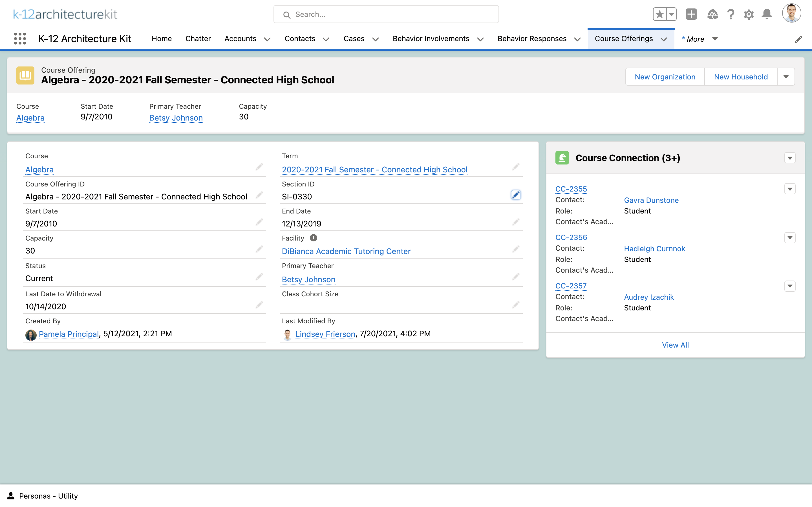The width and height of the screenshot is (812, 507).
Task: Open the Help question mark icon
Action: (731, 14)
